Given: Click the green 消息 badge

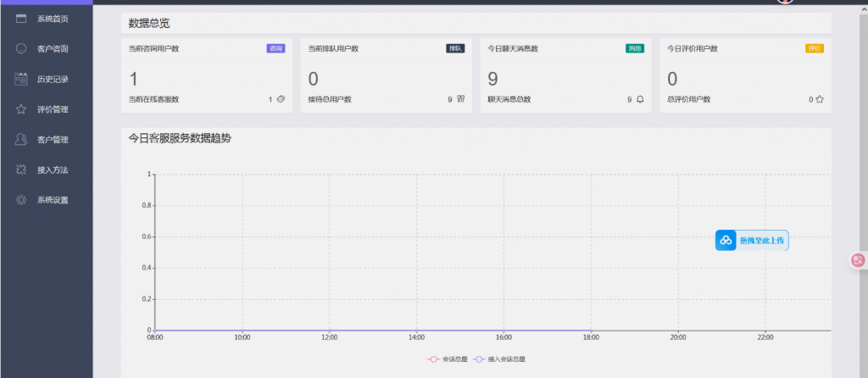Looking at the screenshot, I should (635, 48).
